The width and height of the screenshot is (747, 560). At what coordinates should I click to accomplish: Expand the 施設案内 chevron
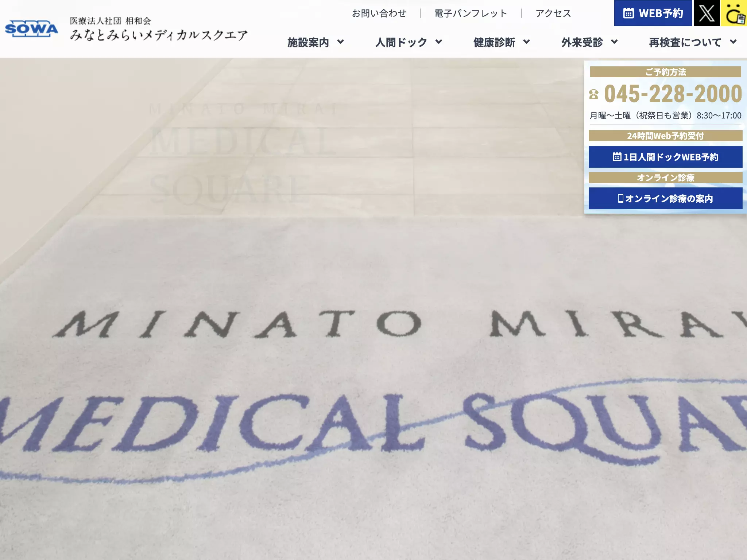point(340,42)
